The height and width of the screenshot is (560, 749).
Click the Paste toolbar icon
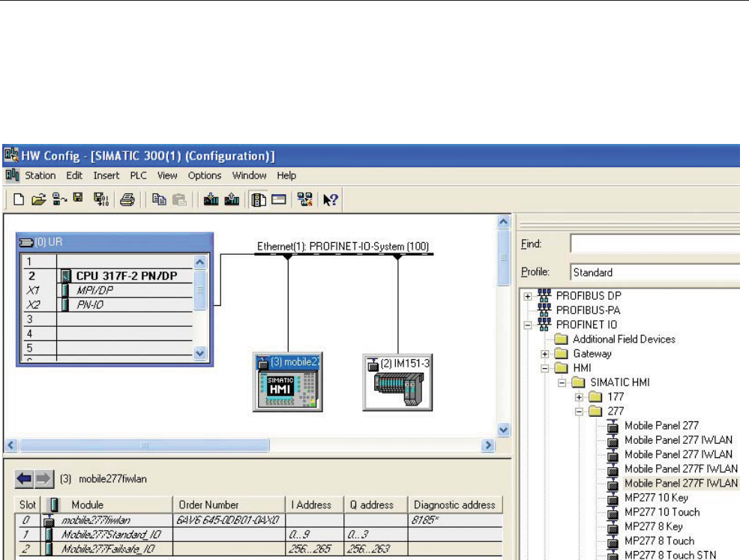pos(180,199)
